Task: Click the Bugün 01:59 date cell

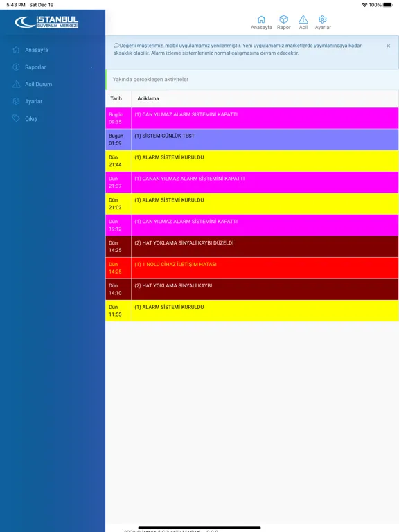Action: click(x=118, y=139)
